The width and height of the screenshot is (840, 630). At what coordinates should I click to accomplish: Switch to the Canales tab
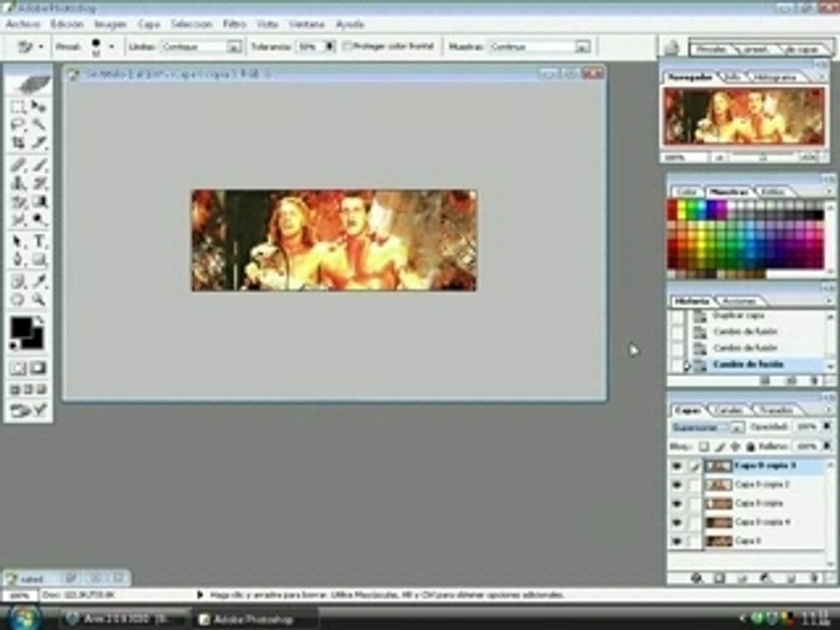click(728, 410)
